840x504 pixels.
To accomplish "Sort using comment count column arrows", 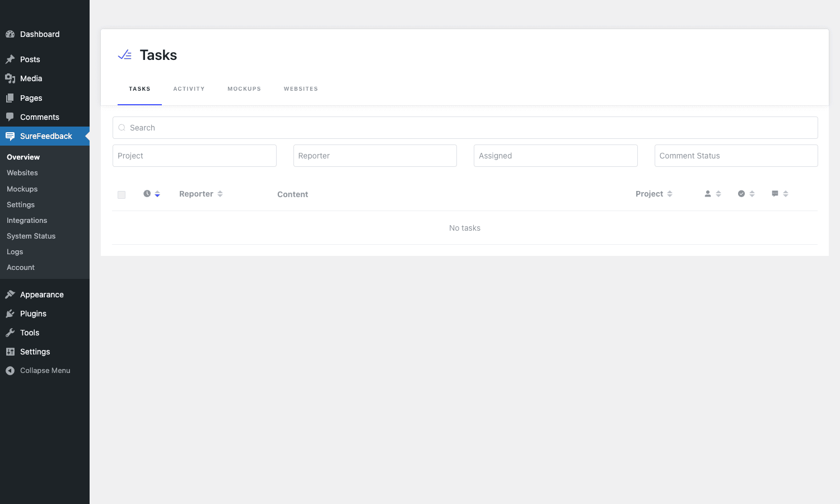I will (x=786, y=194).
